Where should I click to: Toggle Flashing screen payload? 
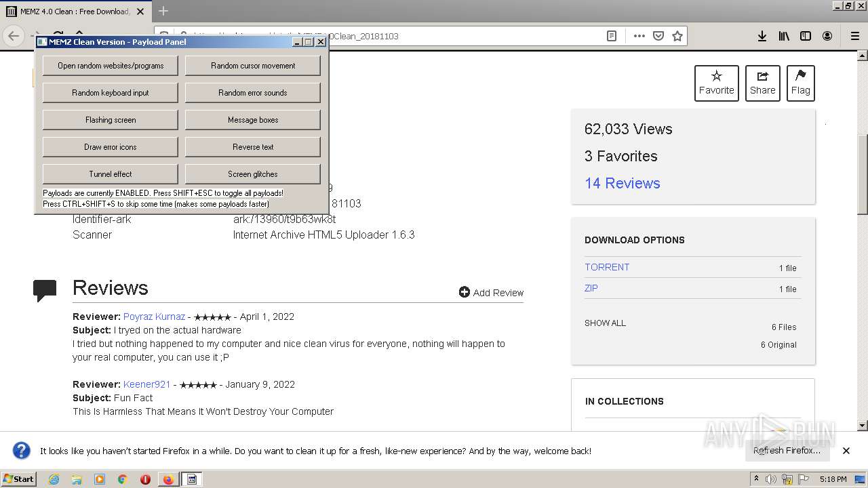(x=111, y=120)
